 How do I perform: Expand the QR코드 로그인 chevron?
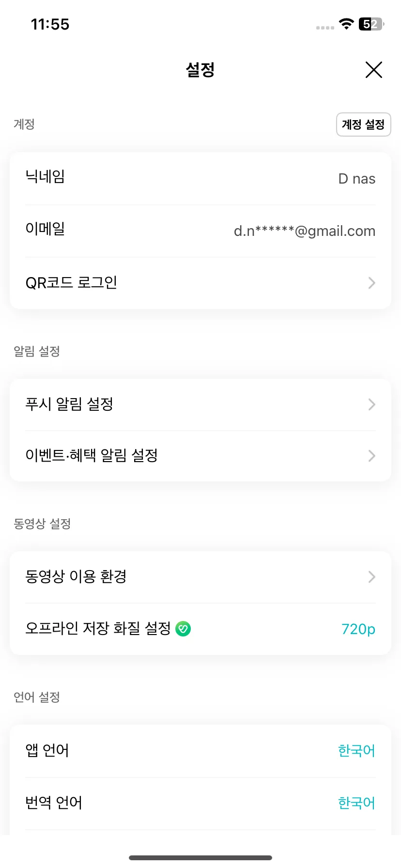pyautogui.click(x=371, y=283)
